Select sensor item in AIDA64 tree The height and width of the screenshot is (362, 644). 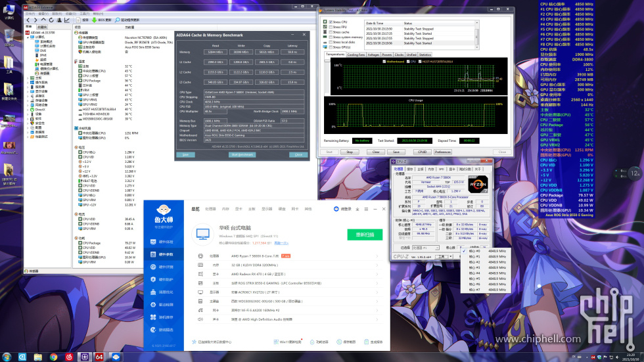click(42, 73)
